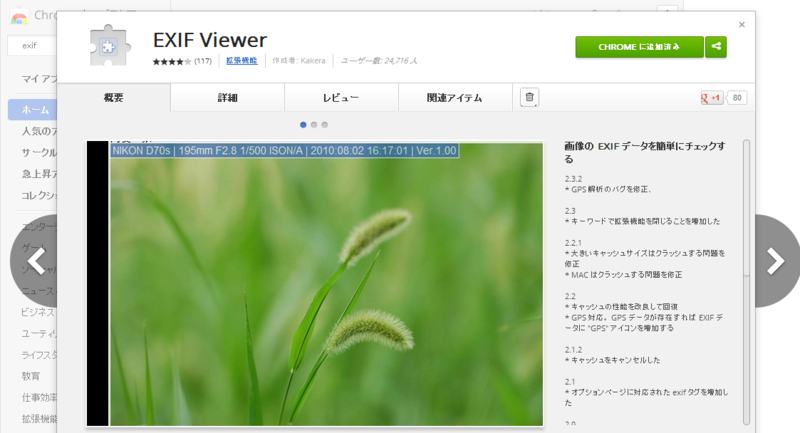The image size is (800, 433).
Task: Click the description panel scrollbar
Action: [x=746, y=282]
